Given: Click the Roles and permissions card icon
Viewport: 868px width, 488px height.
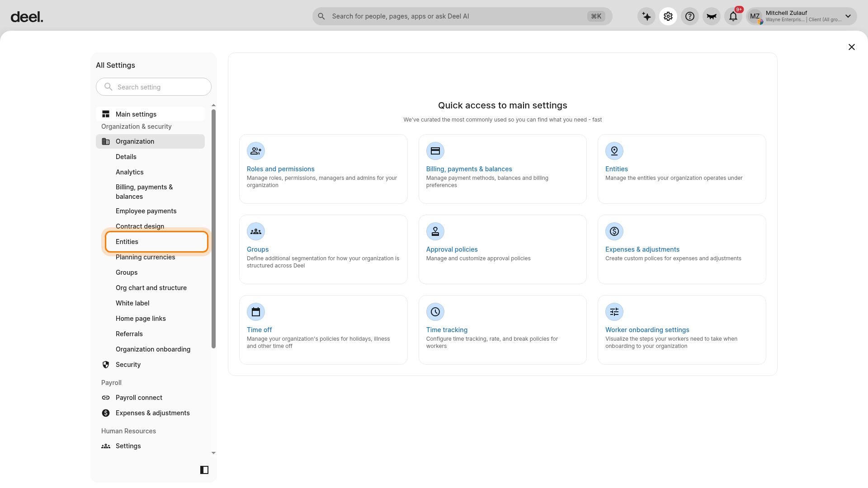Looking at the screenshot, I should point(256,151).
